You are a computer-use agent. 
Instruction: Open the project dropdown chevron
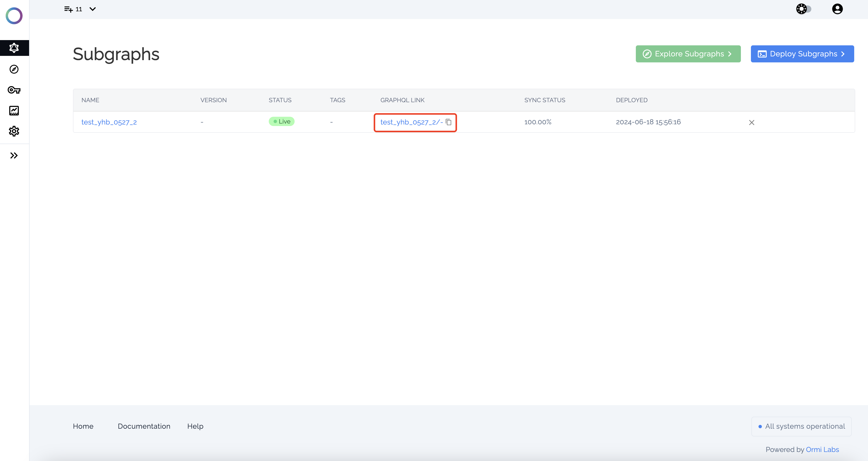click(x=93, y=9)
